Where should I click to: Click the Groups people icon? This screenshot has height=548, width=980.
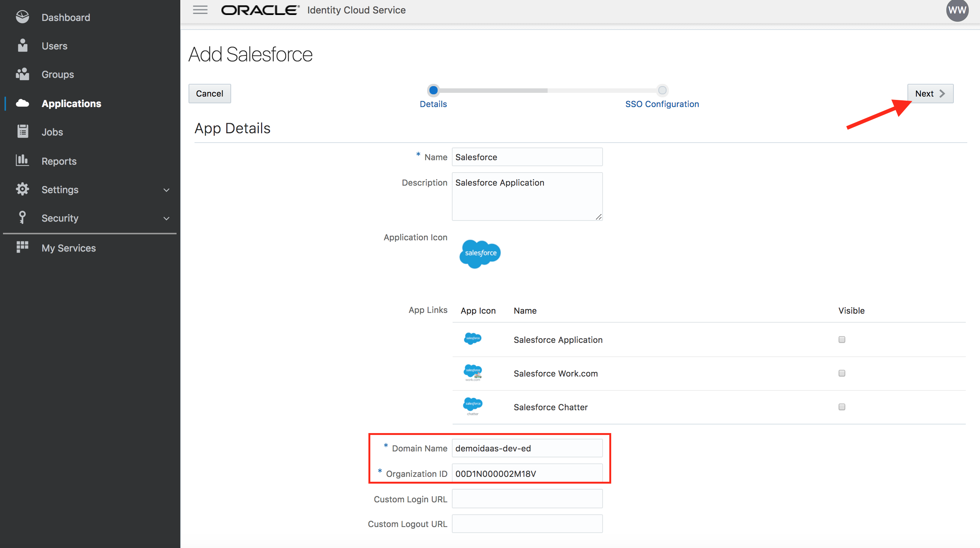[x=22, y=74]
